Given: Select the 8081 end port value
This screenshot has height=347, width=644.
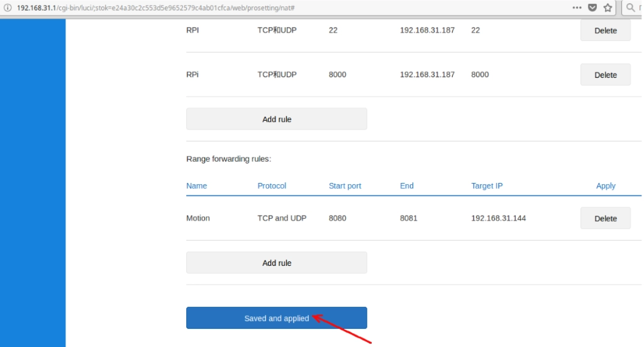Looking at the screenshot, I should (x=408, y=218).
